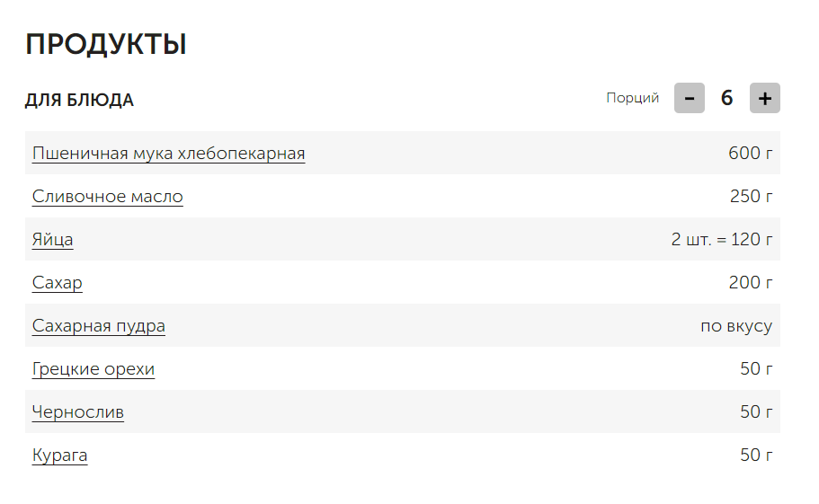Screen dimensions: 819x504
Task: Open the Пшеничная мука хлебопекарная link
Action: [x=168, y=154]
